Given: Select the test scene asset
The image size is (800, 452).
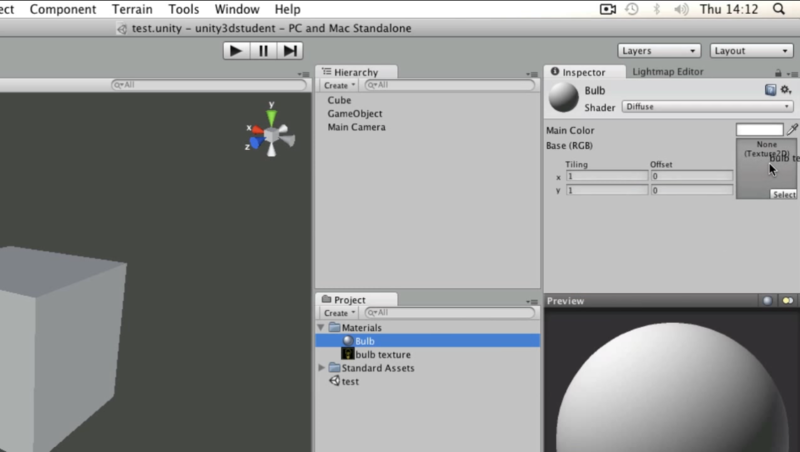Looking at the screenshot, I should (350, 381).
